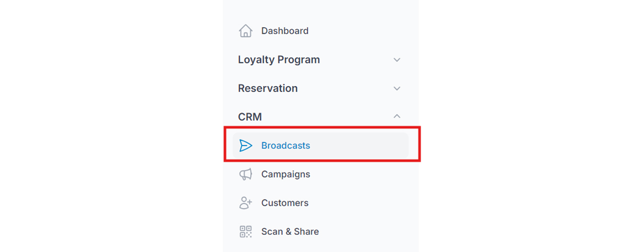Open the Scan & Share text label
Viewport: 644px width, 252px height.
click(x=290, y=232)
